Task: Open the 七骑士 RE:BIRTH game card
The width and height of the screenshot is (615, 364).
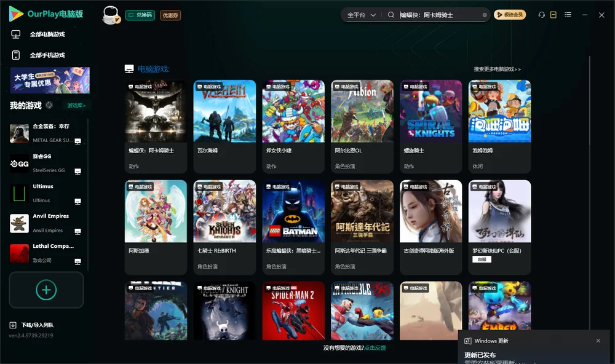Action: coord(224,227)
